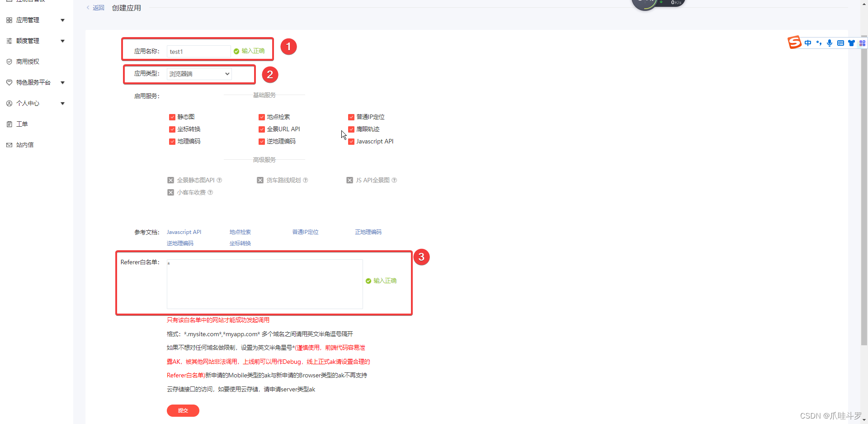Uncheck the Javascript API service checkbox
868x424 pixels.
click(x=351, y=142)
